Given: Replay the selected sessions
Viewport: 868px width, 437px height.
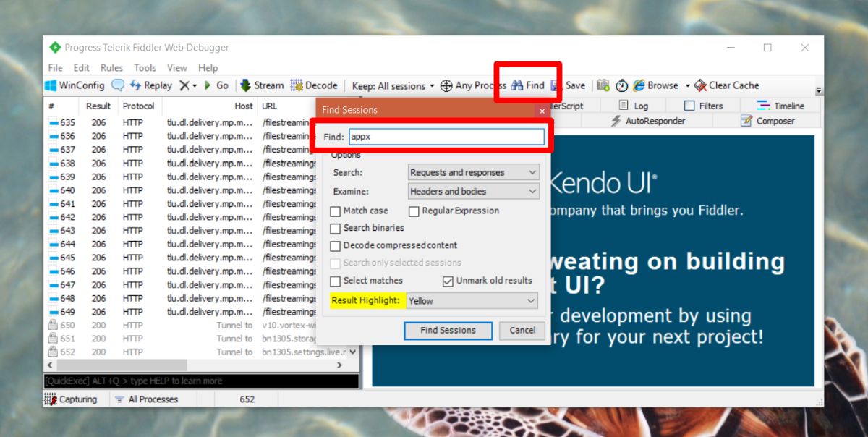Looking at the screenshot, I should (x=150, y=85).
